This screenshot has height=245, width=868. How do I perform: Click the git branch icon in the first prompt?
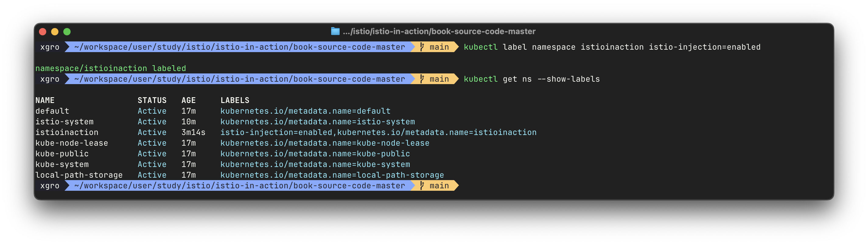coord(422,47)
